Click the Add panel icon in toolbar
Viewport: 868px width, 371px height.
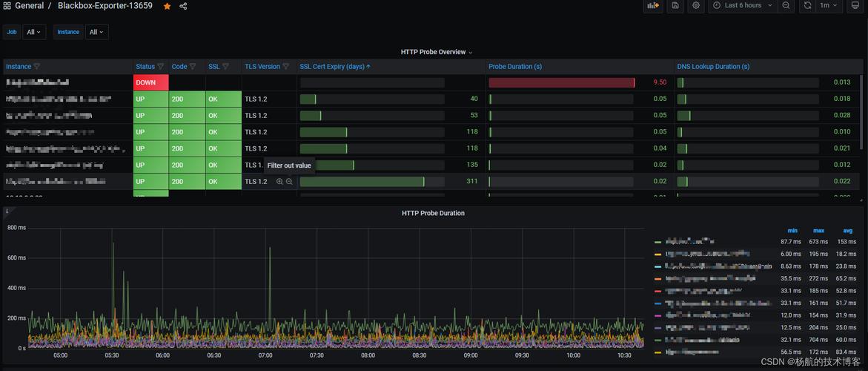[653, 6]
